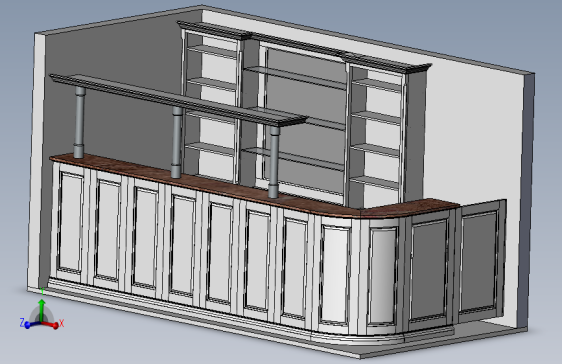Image resolution: width=562 pixels, height=364 pixels.
Task: Select the leftmost raised front panel of the bar
Action: pyautogui.click(x=71, y=222)
